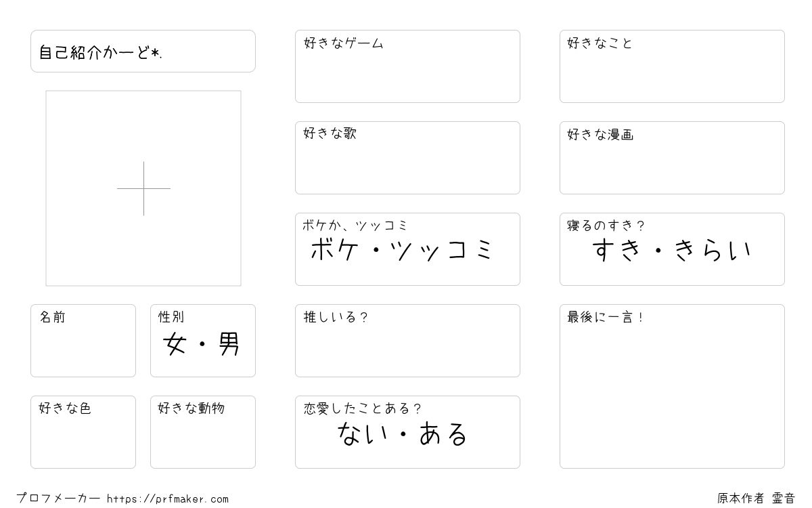This screenshot has height=508, width=812.
Task: Click the 好きな歌 box
Action: pyautogui.click(x=407, y=158)
